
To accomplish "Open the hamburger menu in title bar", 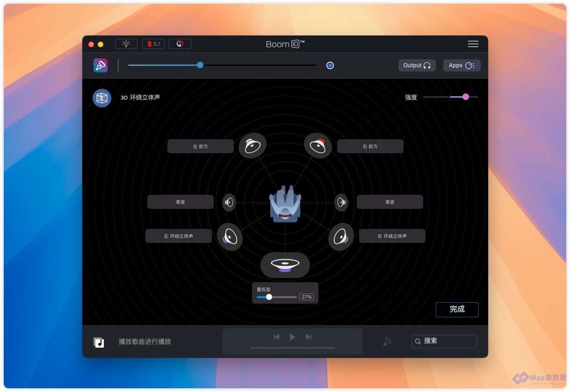I will point(473,44).
